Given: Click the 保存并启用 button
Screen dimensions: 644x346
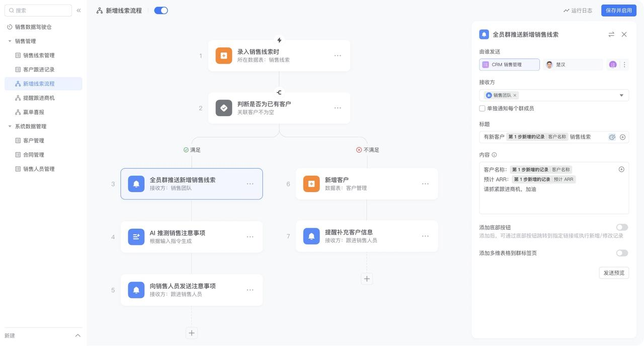Looking at the screenshot, I should tap(618, 10).
